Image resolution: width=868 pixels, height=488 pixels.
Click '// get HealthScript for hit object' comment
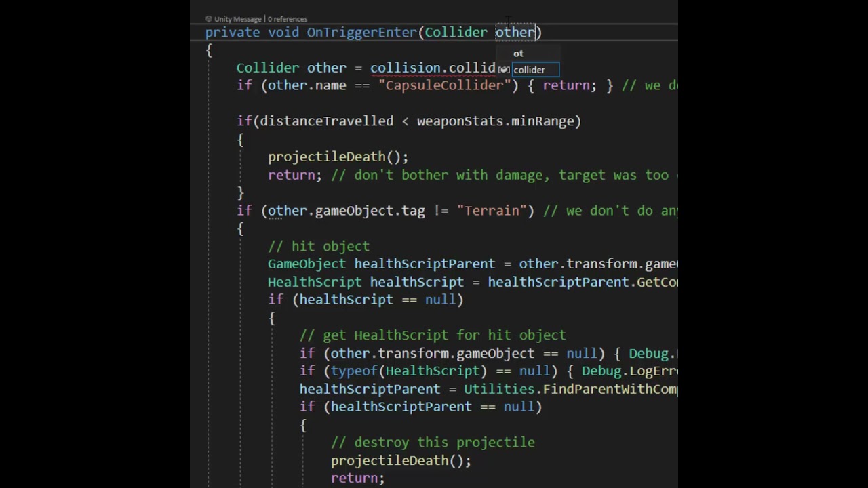(x=433, y=335)
